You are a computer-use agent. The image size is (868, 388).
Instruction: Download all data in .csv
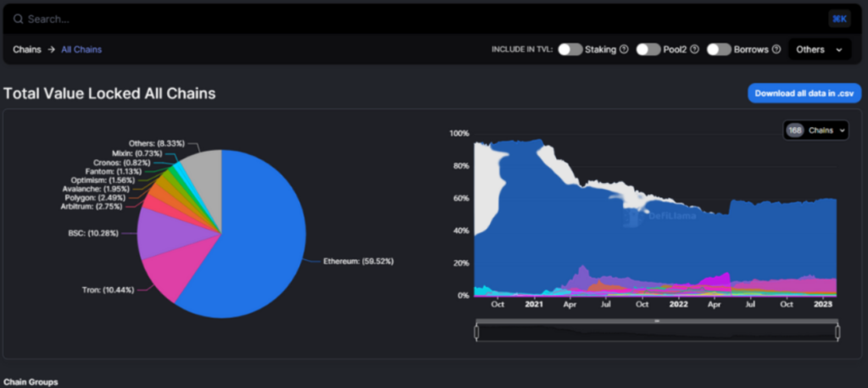point(804,93)
